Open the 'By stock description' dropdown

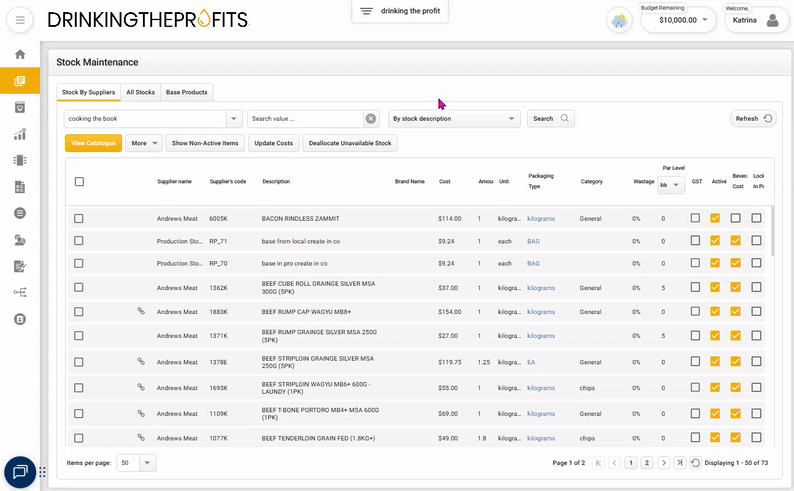[512, 118]
